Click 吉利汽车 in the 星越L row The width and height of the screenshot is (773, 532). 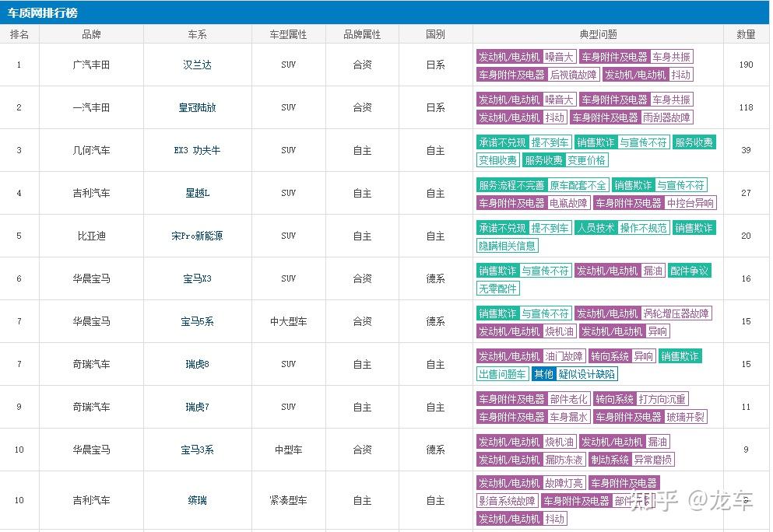(91, 193)
